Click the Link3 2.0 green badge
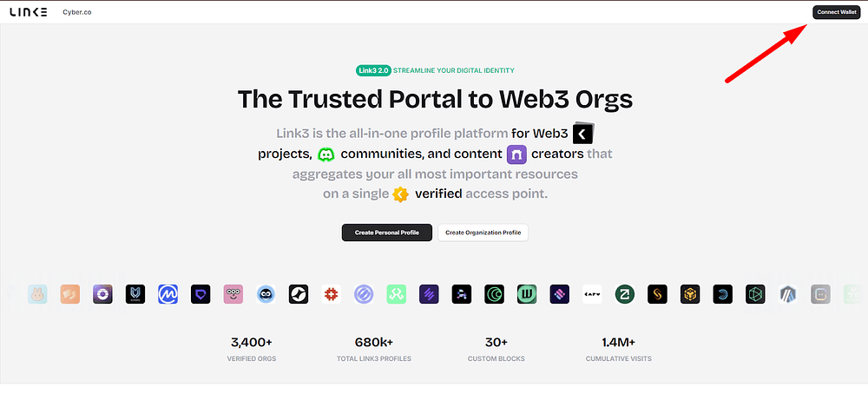 (373, 70)
